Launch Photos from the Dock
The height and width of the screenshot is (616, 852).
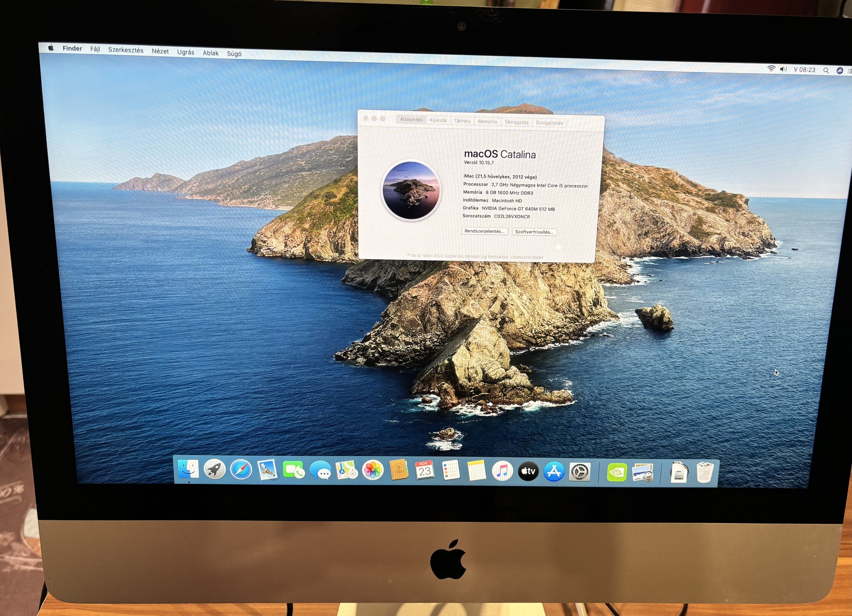coord(373,470)
